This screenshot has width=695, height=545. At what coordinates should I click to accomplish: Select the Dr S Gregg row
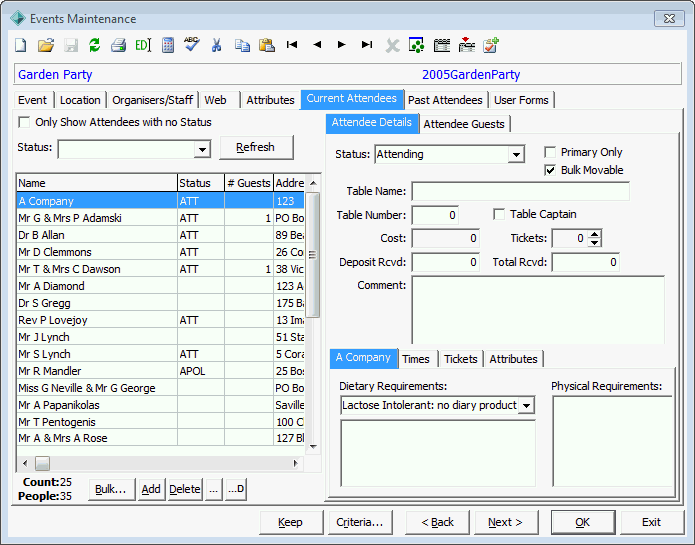click(160, 304)
